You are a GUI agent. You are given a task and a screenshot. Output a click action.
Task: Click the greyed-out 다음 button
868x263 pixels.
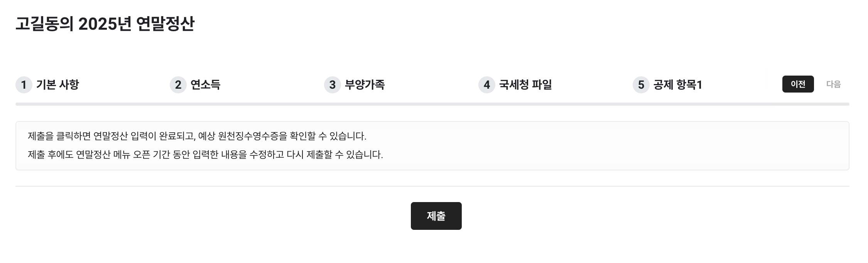pos(833,84)
